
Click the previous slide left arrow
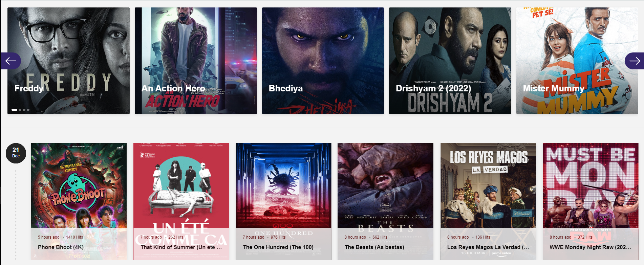click(x=10, y=61)
